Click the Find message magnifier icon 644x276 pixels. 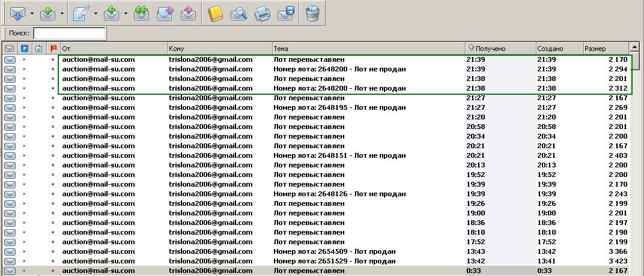tap(238, 13)
